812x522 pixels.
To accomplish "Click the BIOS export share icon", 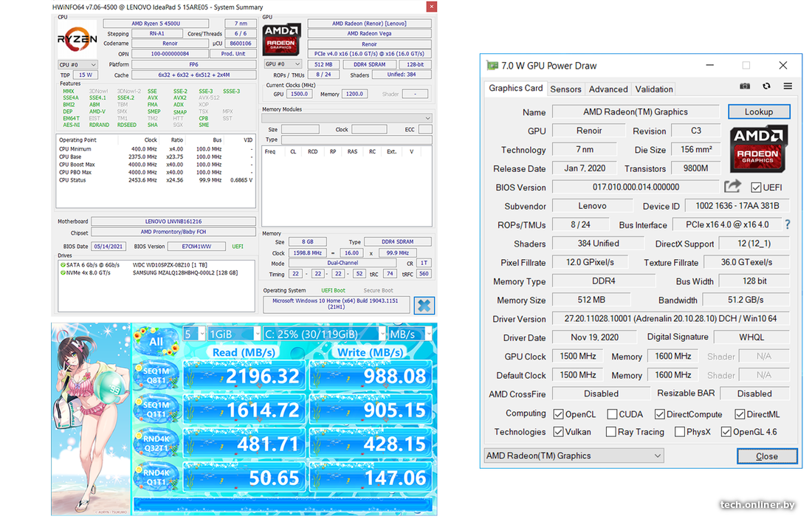I will coord(732,187).
